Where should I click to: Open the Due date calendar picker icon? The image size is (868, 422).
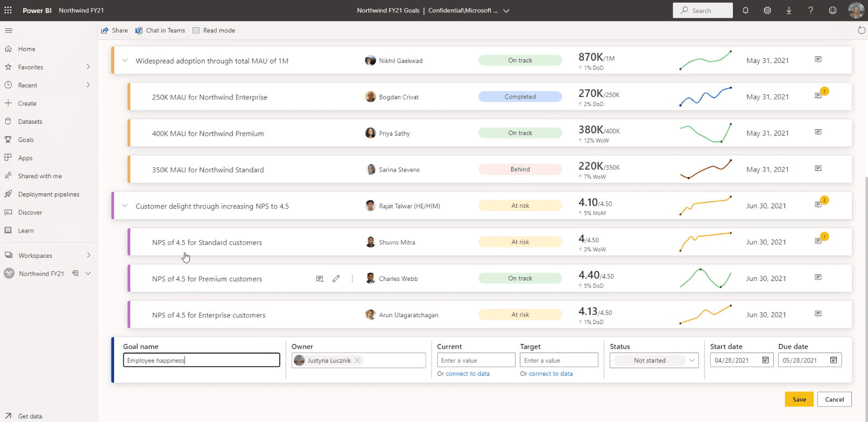click(x=834, y=360)
